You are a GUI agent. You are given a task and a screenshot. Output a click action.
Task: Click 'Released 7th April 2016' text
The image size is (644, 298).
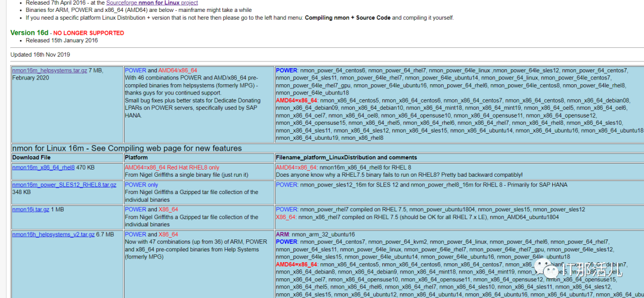(x=57, y=3)
